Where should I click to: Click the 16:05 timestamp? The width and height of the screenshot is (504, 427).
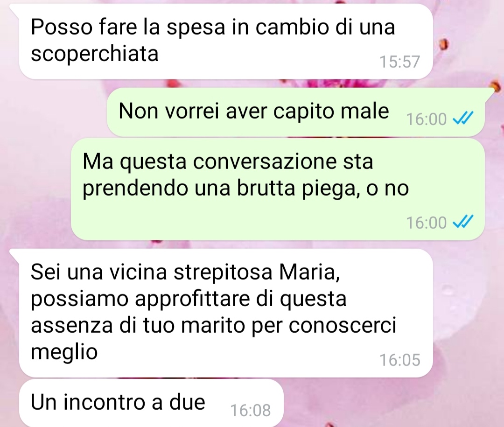400,360
